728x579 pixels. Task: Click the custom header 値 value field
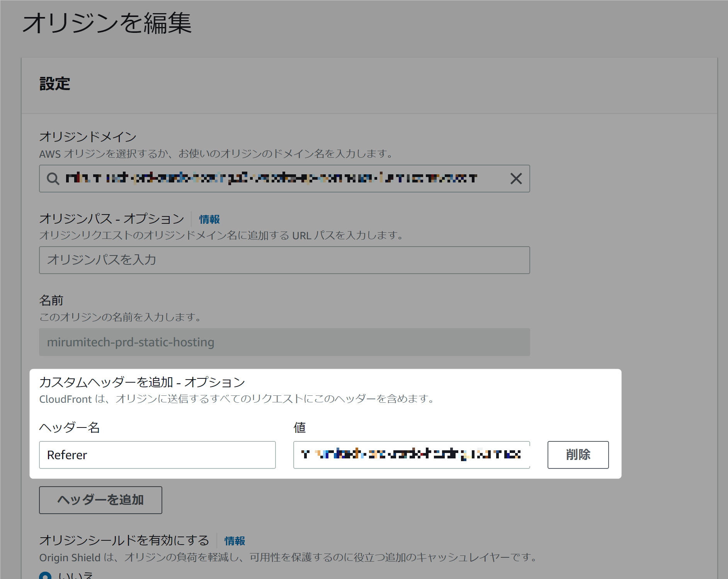(411, 455)
